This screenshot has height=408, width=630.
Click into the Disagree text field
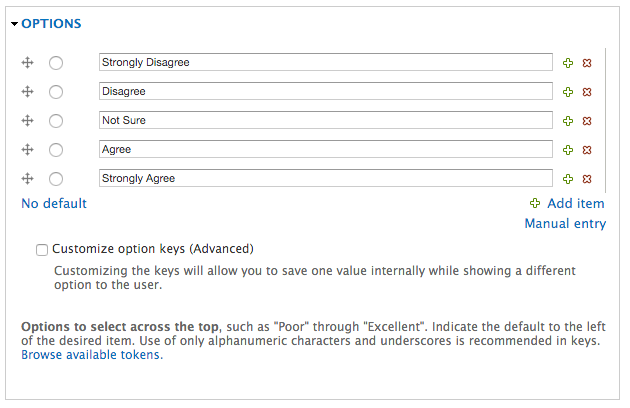click(x=325, y=91)
